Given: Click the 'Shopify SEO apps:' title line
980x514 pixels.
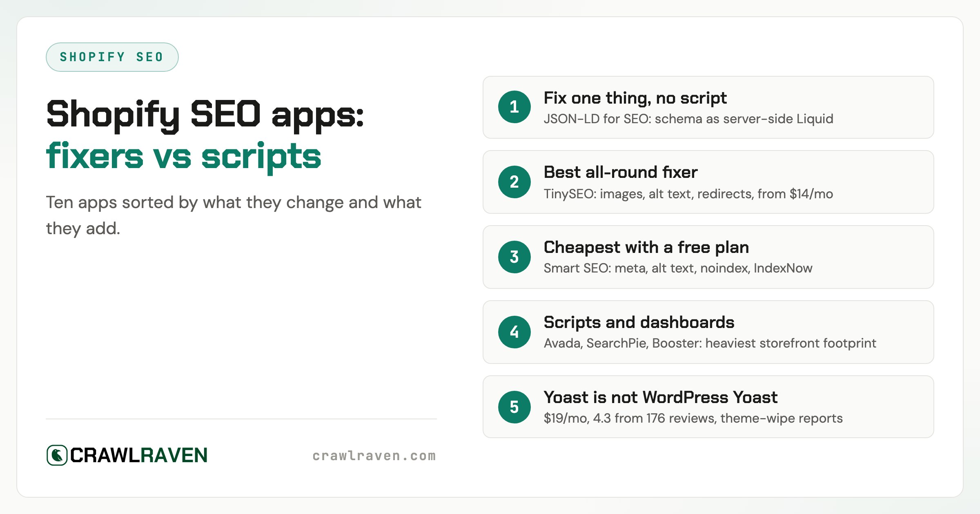Looking at the screenshot, I should click(x=205, y=116).
